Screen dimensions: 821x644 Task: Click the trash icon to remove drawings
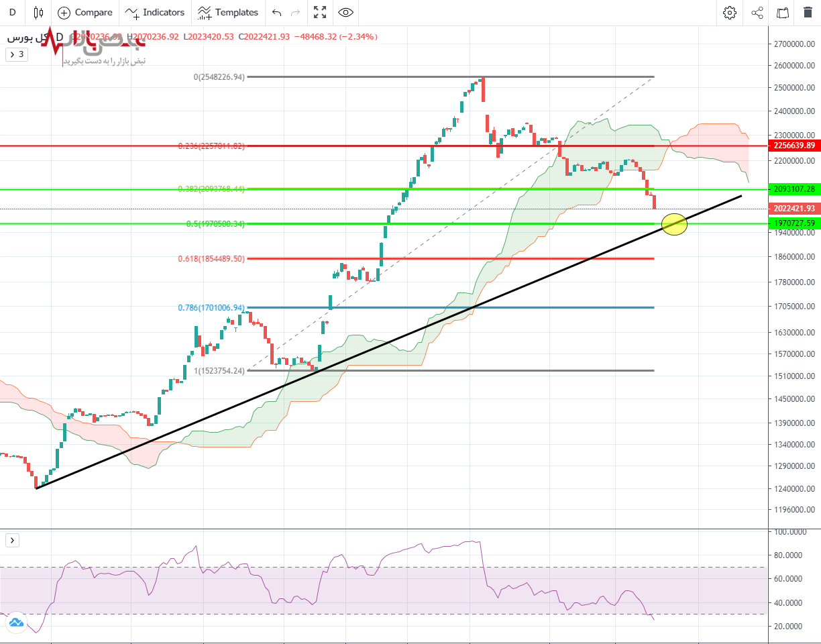pyautogui.click(x=808, y=12)
